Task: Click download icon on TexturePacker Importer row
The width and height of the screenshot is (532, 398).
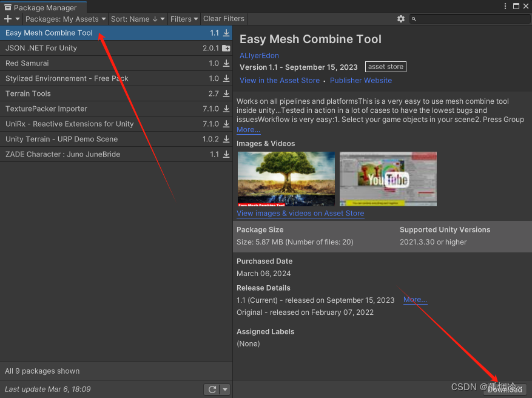Action: [226, 109]
